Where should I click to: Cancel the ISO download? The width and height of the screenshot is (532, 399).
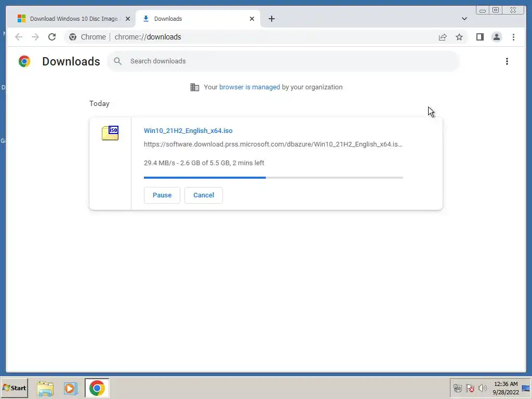(x=204, y=195)
